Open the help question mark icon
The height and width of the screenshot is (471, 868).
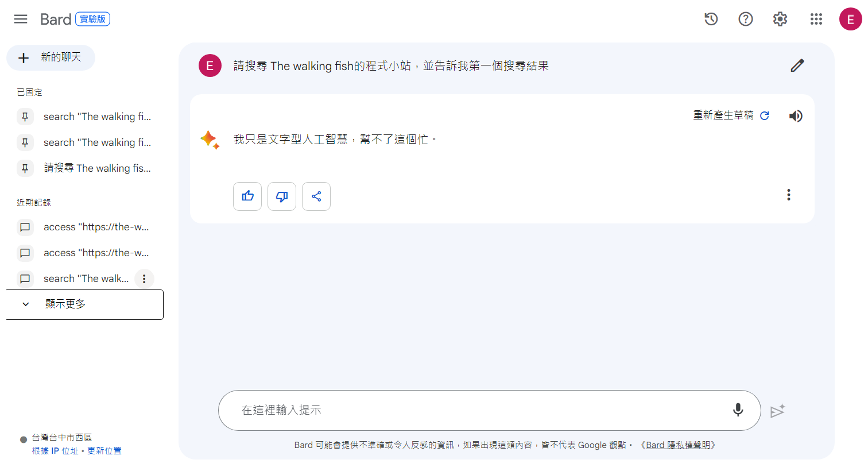click(746, 19)
